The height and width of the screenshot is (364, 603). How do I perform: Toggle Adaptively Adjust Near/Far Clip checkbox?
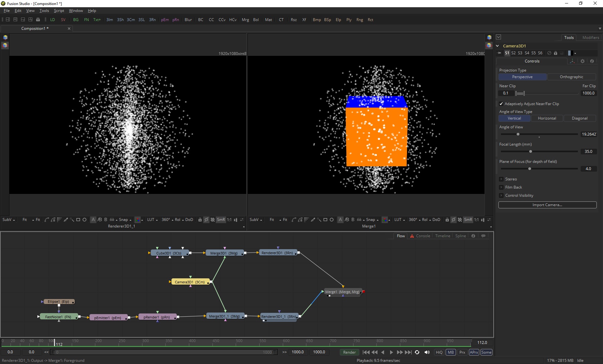[x=501, y=104]
